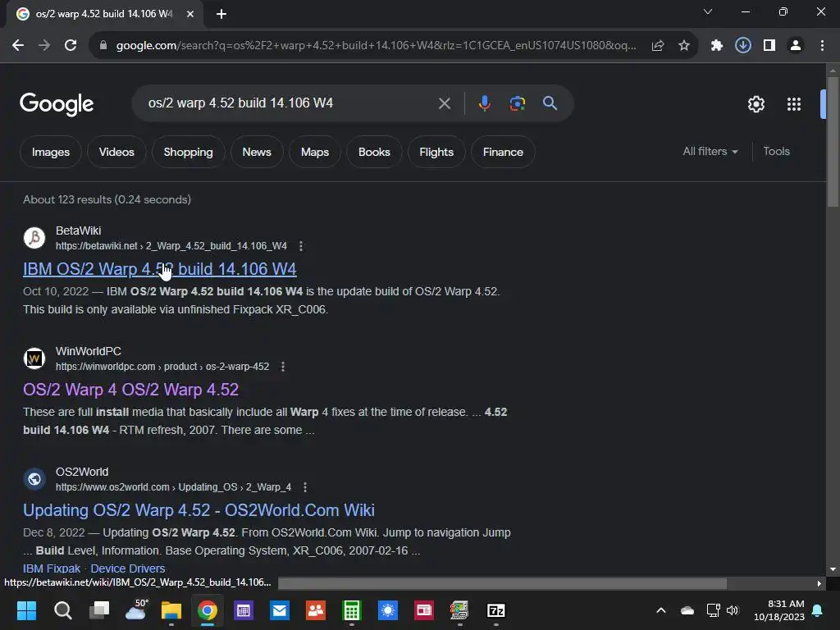
Task: Open the Chrome three-dot menu
Action: (x=822, y=46)
